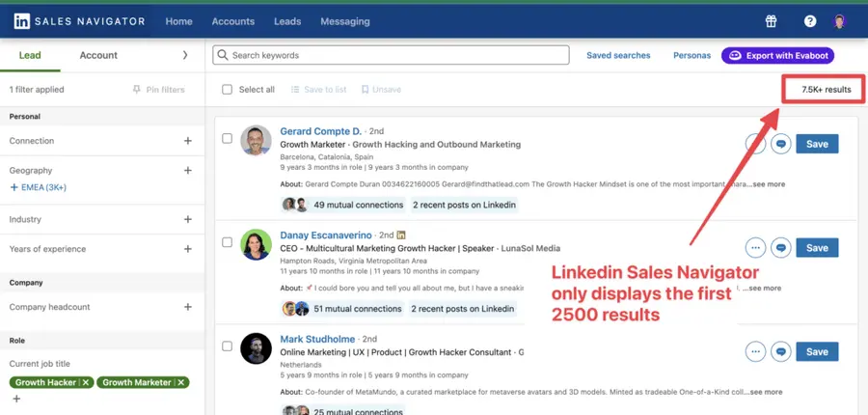Click the LinkedIn Sales Navigator logo
868x415 pixels.
tap(79, 21)
